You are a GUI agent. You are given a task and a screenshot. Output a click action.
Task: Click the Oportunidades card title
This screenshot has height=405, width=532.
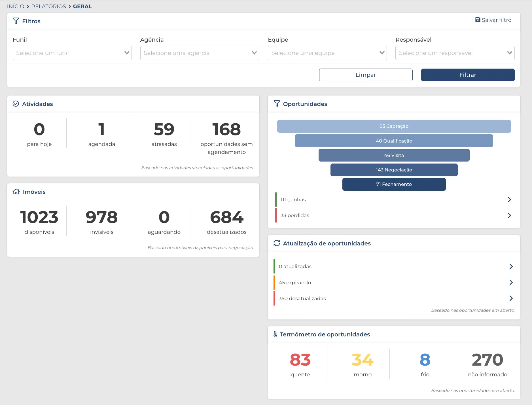(x=305, y=104)
